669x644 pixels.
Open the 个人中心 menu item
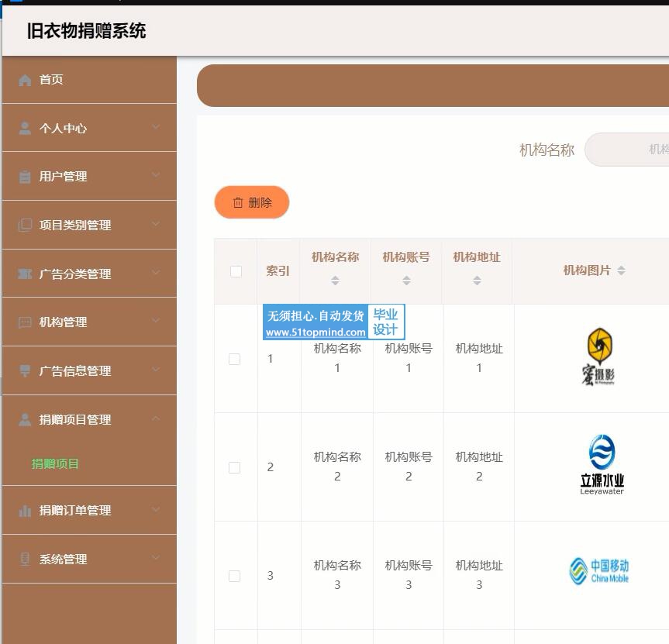click(89, 128)
